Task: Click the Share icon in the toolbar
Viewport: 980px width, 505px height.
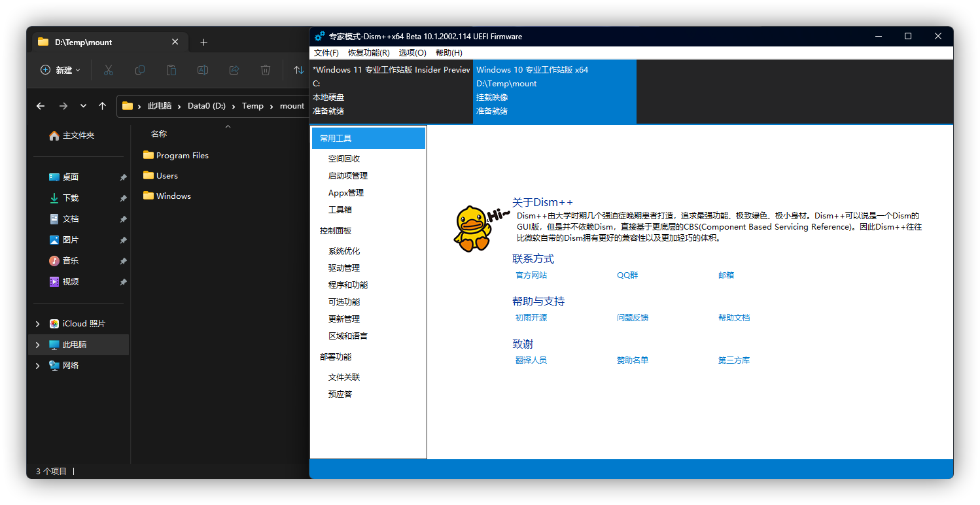Action: point(234,71)
